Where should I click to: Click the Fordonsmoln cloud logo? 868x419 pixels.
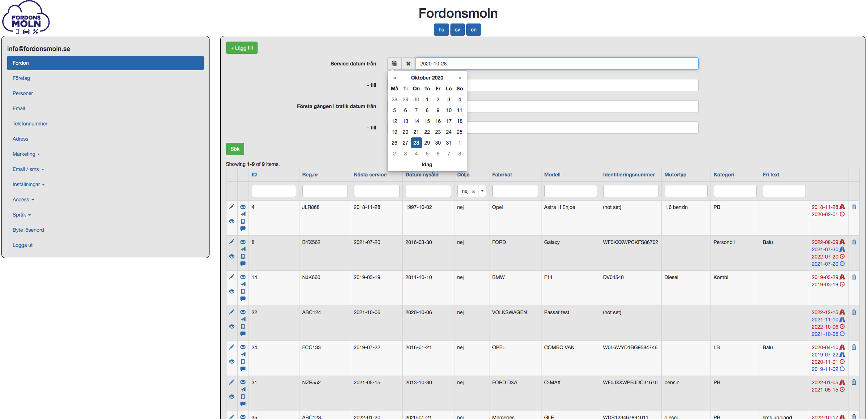click(x=26, y=17)
